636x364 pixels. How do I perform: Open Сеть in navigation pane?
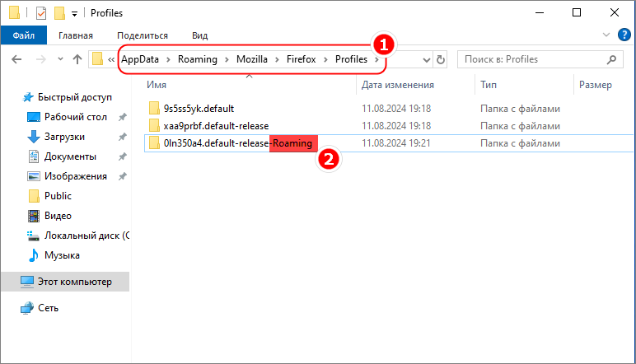(x=48, y=308)
